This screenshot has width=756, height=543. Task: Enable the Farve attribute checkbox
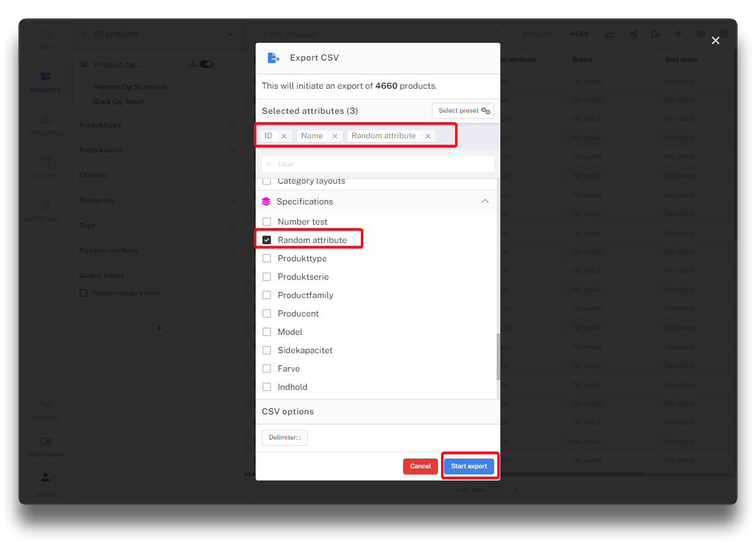pos(267,369)
